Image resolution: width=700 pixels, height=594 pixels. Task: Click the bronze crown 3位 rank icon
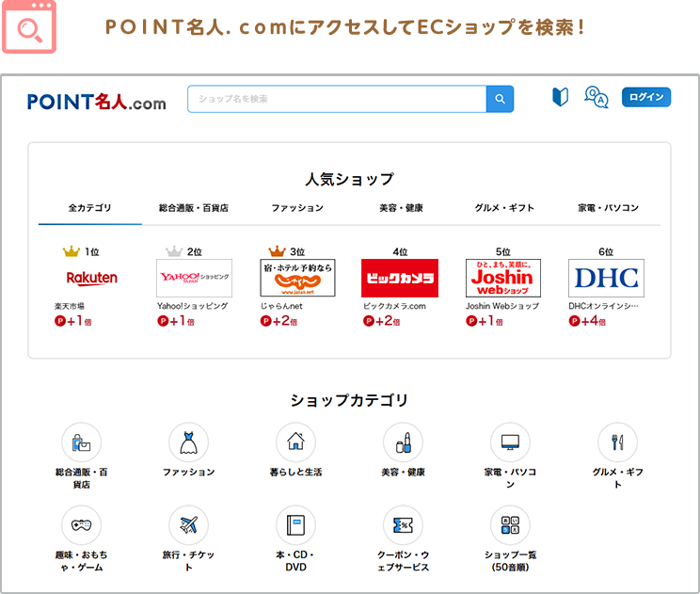click(x=277, y=251)
